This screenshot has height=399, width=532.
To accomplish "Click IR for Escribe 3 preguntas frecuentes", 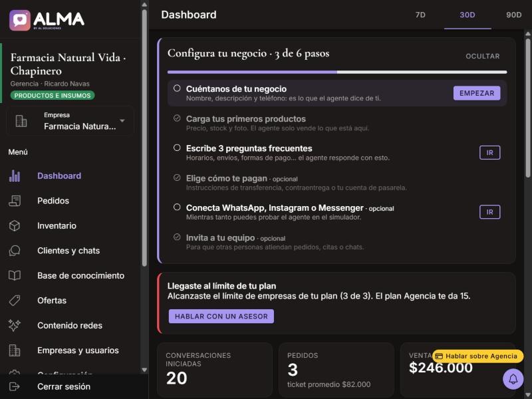I will click(489, 153).
